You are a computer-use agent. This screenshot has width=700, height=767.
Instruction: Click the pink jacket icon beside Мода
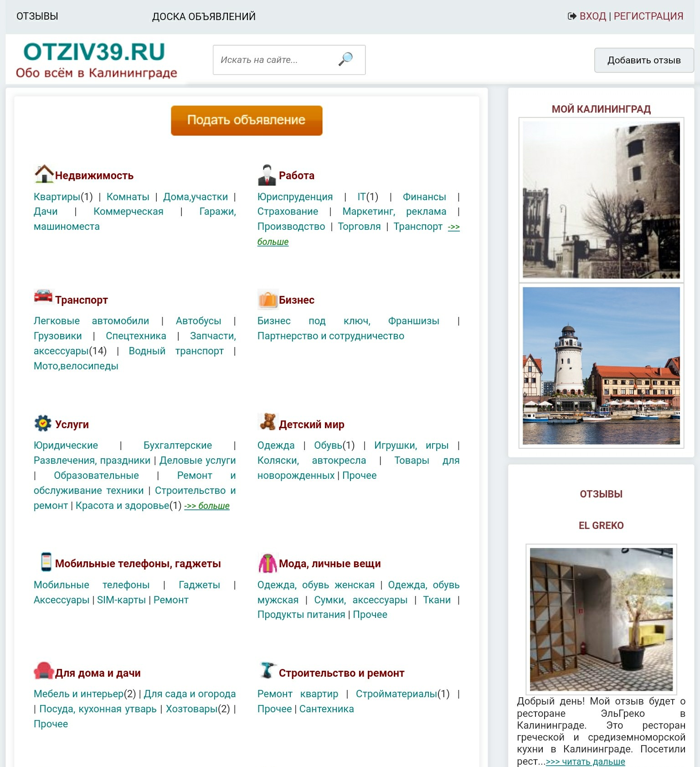pos(268,563)
